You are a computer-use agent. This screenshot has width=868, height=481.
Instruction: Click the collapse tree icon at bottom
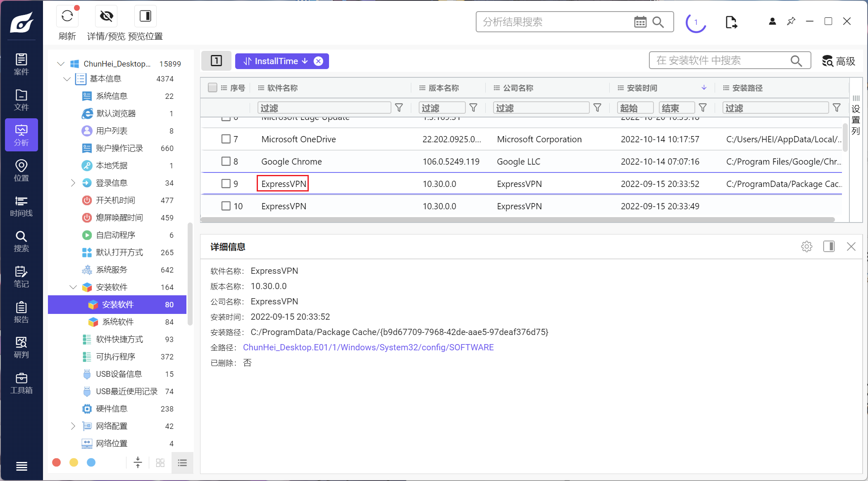[138, 462]
